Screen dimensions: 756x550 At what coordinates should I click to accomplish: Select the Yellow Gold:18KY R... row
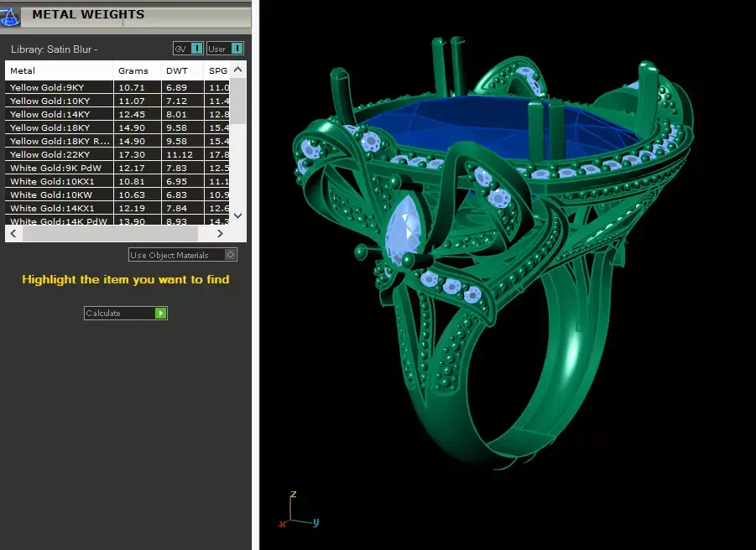point(117,141)
